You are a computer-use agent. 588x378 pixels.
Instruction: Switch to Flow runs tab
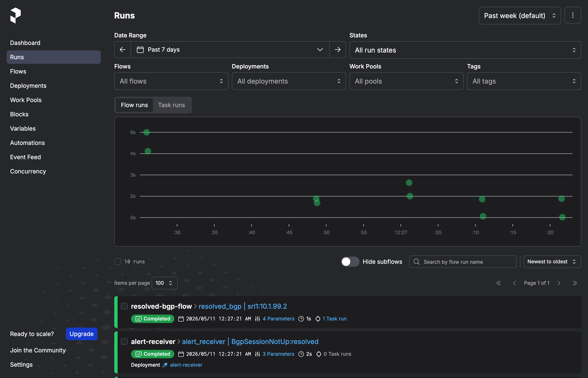pyautogui.click(x=134, y=105)
